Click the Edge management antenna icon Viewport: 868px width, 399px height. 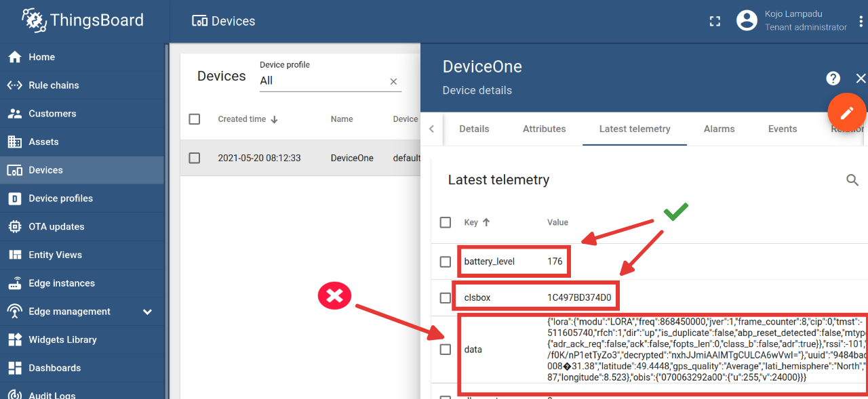click(x=14, y=312)
